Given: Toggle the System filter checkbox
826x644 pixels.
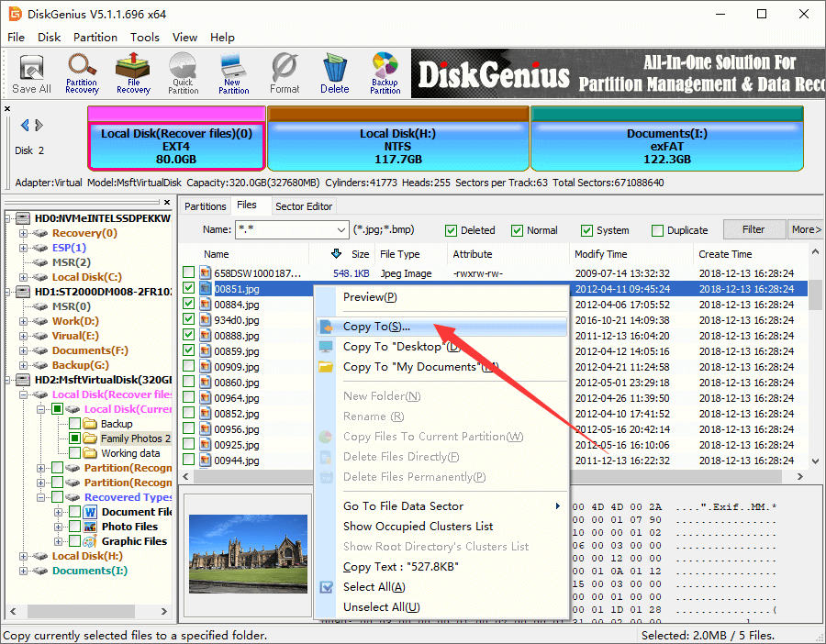Looking at the screenshot, I should pos(586,230).
